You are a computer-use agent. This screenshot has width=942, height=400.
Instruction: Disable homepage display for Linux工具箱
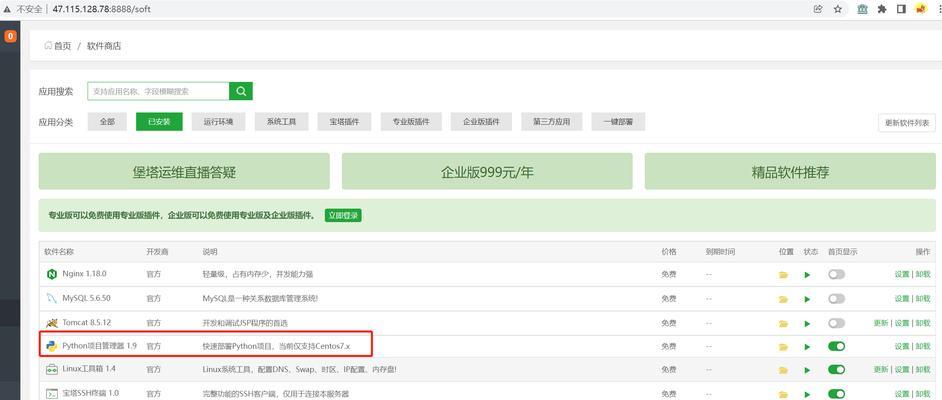(x=836, y=369)
